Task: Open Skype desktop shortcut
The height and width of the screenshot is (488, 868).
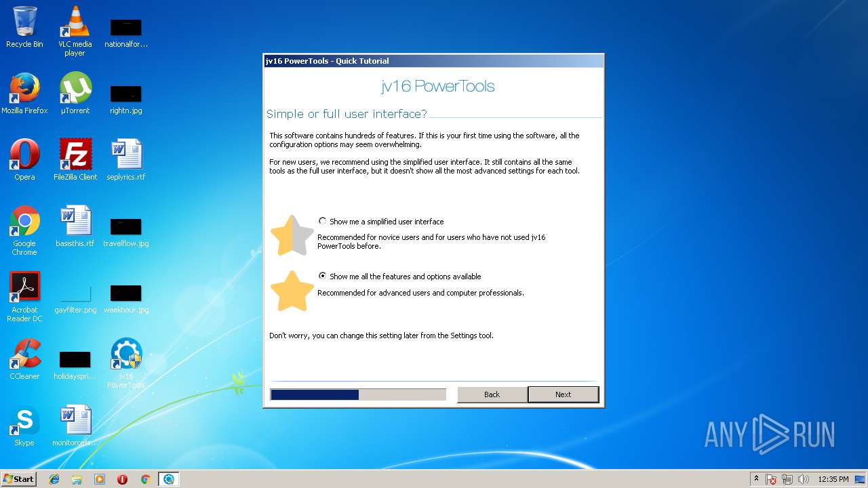Action: [24, 426]
